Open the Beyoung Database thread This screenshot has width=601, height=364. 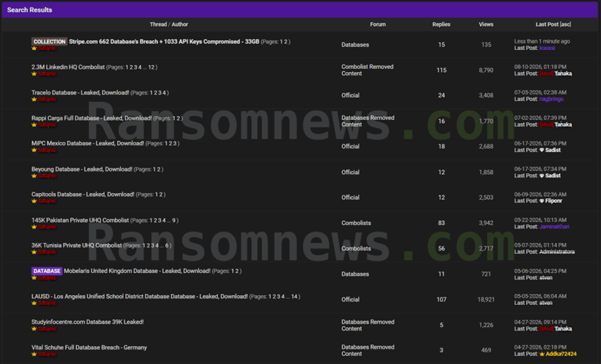click(82, 169)
